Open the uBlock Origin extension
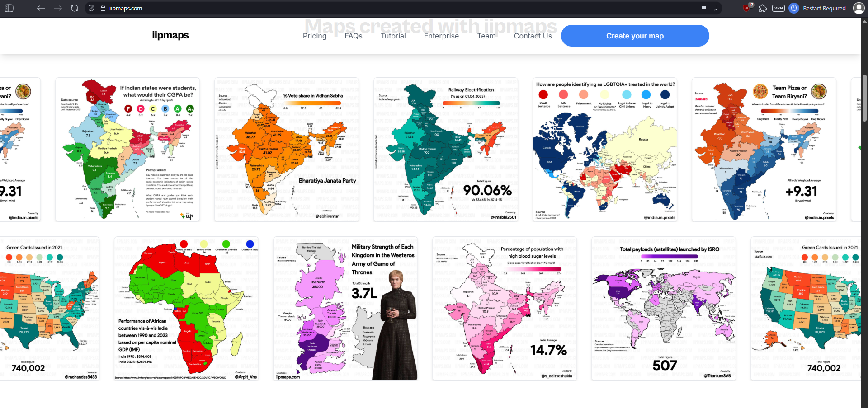 [747, 7]
